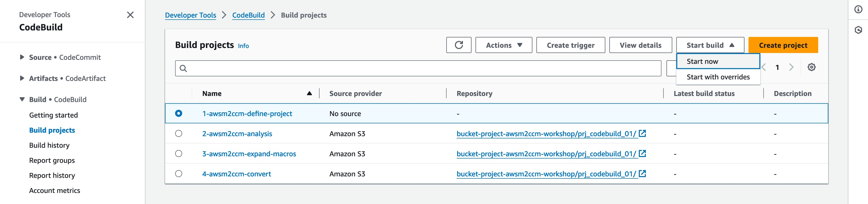Viewport: 868px width, 204px height.
Task: Open 2-awsm2ccm-analysis project link
Action: (x=237, y=134)
